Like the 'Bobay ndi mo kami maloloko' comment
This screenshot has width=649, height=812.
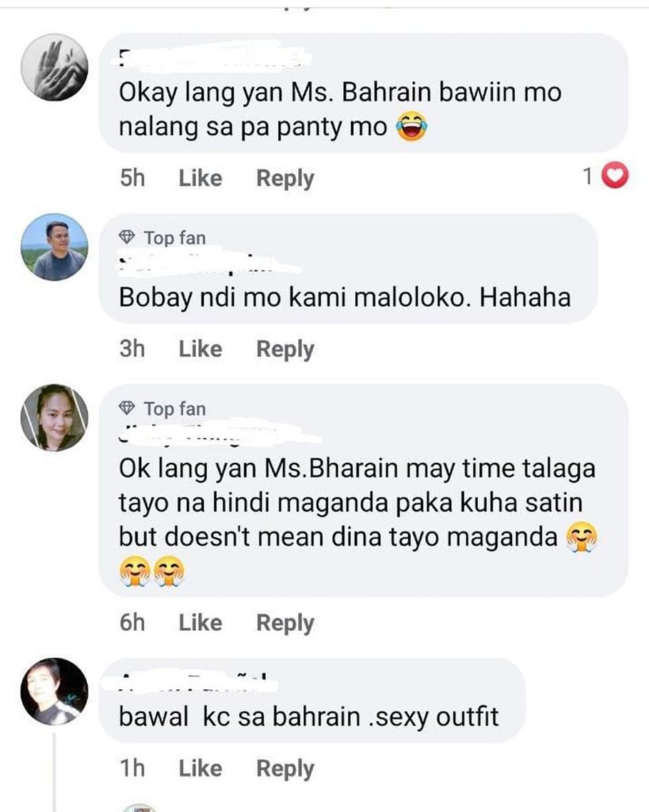pyautogui.click(x=200, y=349)
